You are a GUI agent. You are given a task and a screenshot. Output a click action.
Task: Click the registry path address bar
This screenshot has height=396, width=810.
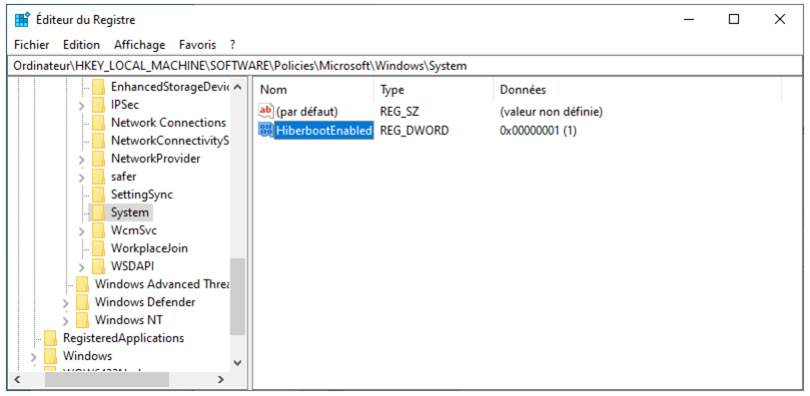pos(405,66)
